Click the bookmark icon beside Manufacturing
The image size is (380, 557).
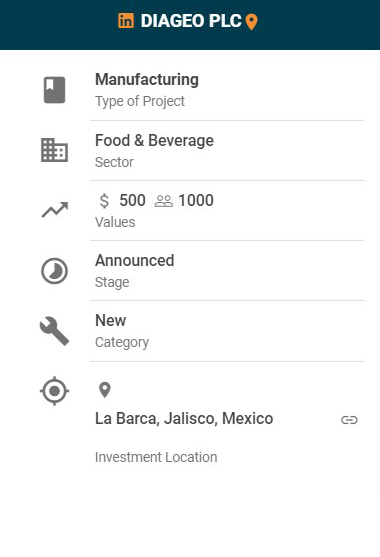click(x=54, y=90)
